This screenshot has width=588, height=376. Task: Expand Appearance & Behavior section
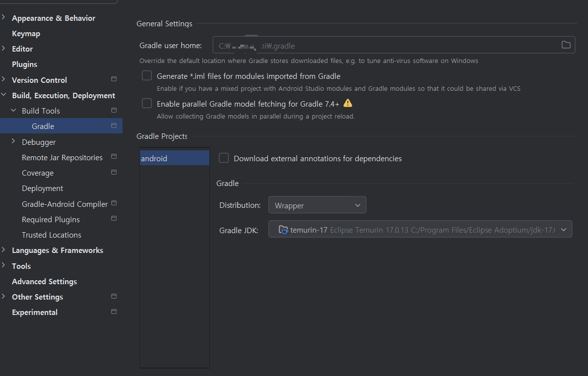[x=3, y=17]
